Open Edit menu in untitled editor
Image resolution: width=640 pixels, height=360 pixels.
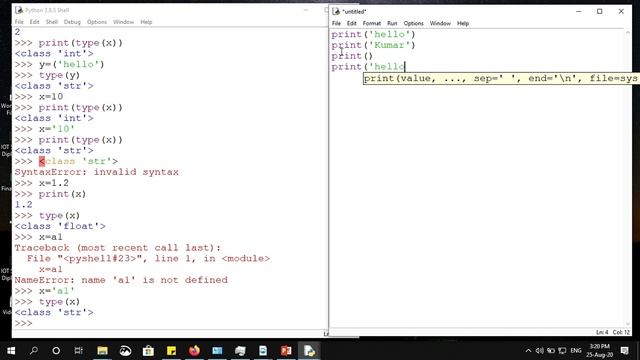point(351,23)
